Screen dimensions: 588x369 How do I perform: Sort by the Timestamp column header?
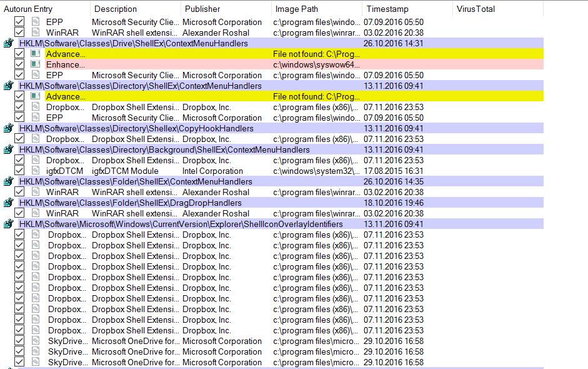coord(407,9)
